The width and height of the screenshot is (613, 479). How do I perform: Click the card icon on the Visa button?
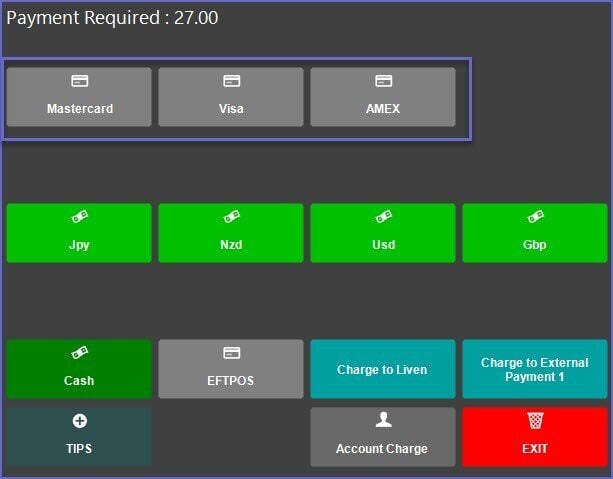click(x=231, y=81)
